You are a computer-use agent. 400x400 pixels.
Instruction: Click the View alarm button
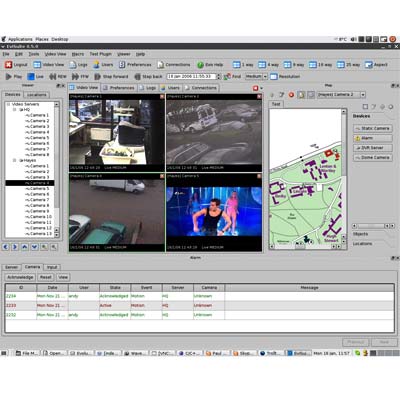(x=63, y=277)
